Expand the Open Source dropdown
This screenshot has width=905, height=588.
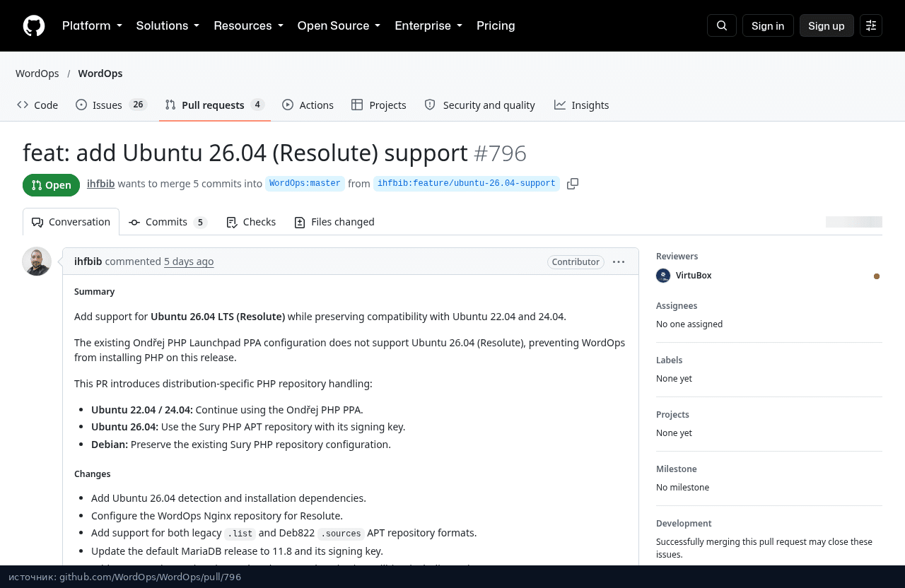(x=339, y=25)
